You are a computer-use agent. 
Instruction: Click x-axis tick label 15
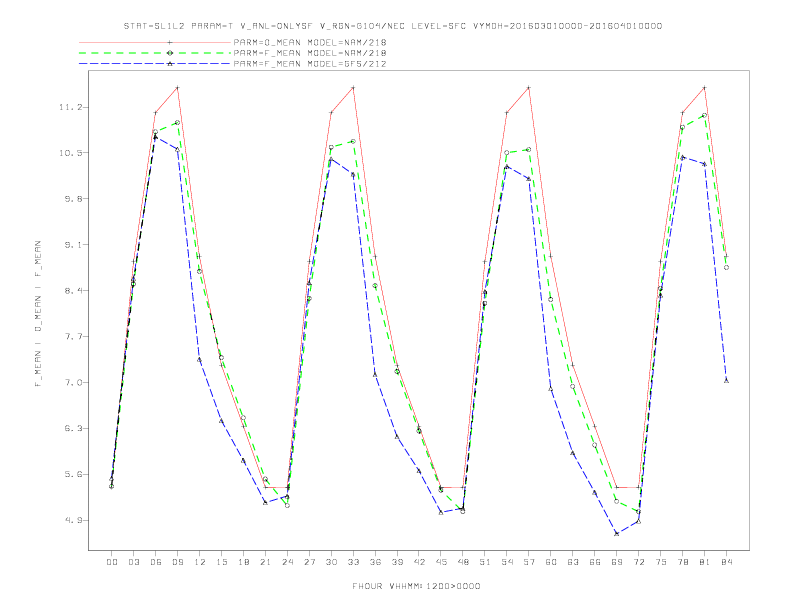(221, 562)
